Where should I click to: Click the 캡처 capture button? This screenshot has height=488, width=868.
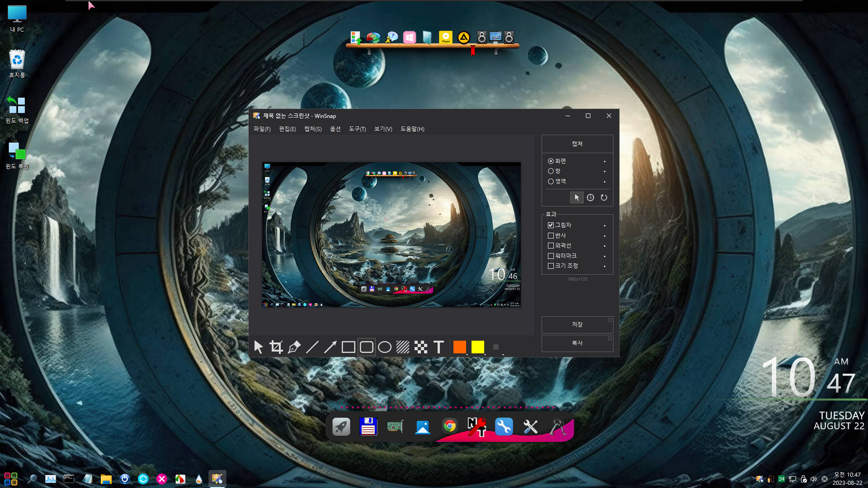coord(577,144)
